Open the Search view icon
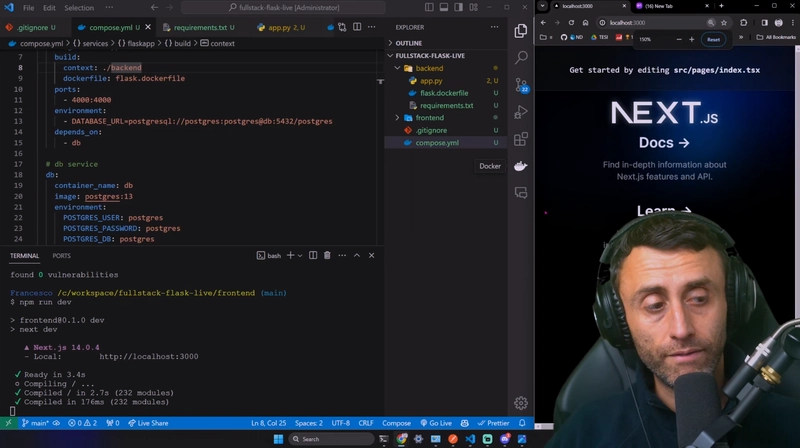 [x=521, y=58]
